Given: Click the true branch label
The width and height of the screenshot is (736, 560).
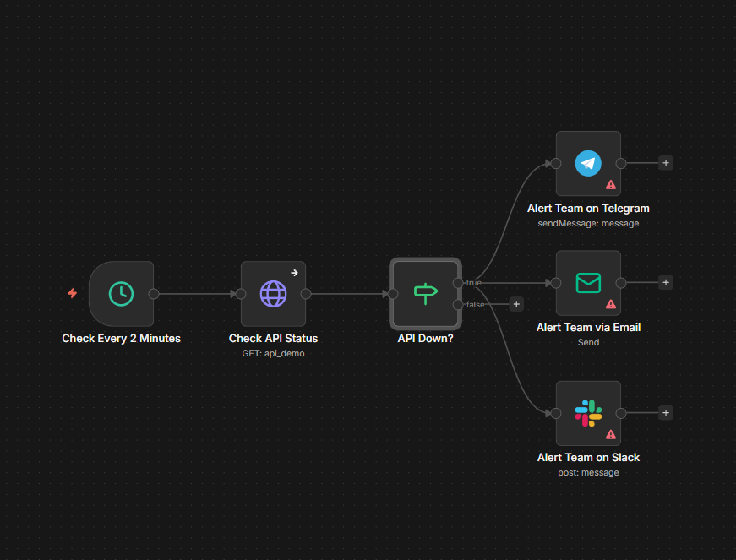Looking at the screenshot, I should click(x=474, y=283).
